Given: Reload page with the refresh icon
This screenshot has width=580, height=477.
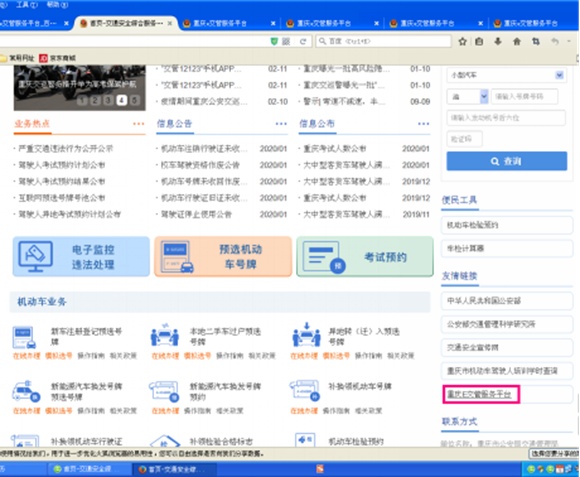Looking at the screenshot, I should pyautogui.click(x=303, y=41).
